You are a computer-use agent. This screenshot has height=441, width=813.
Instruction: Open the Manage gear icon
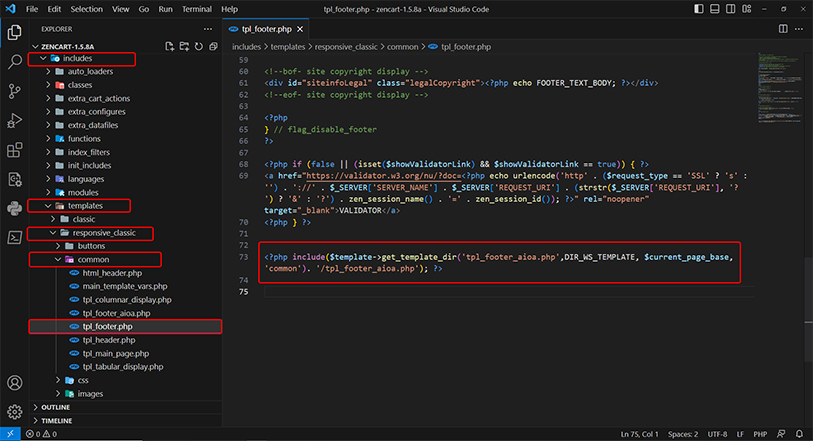15,412
